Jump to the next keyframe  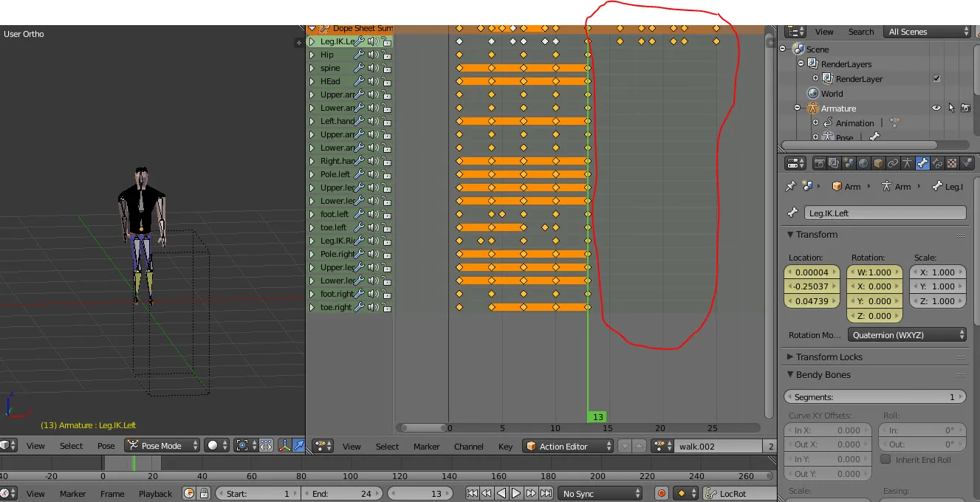pyautogui.click(x=531, y=494)
